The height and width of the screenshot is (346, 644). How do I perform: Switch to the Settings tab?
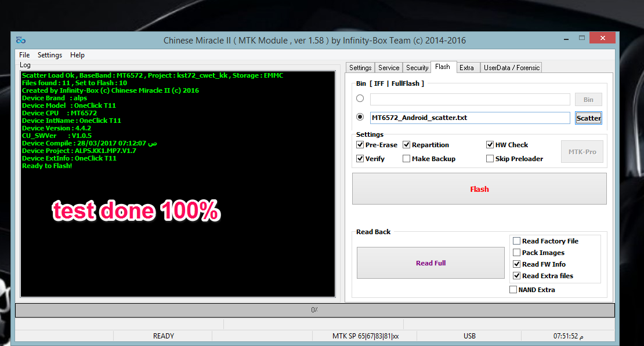360,68
